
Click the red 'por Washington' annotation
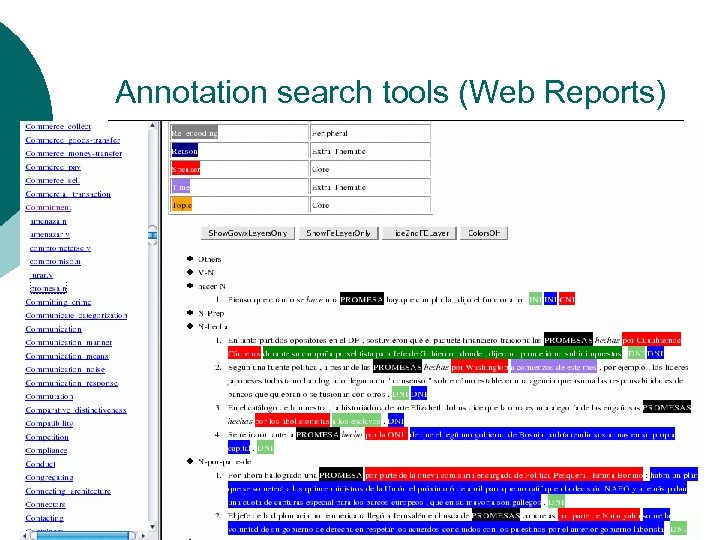click(479, 367)
